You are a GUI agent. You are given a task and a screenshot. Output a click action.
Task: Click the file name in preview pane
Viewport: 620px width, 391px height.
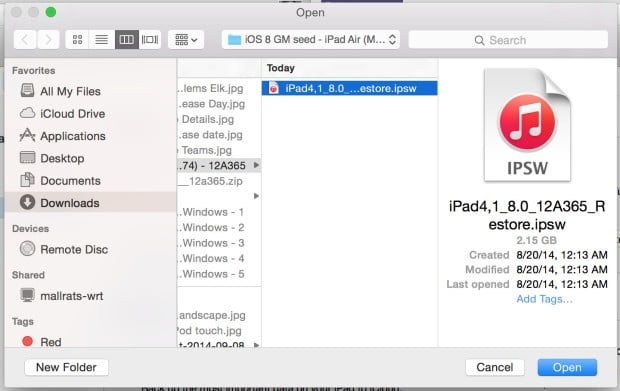[527, 215]
